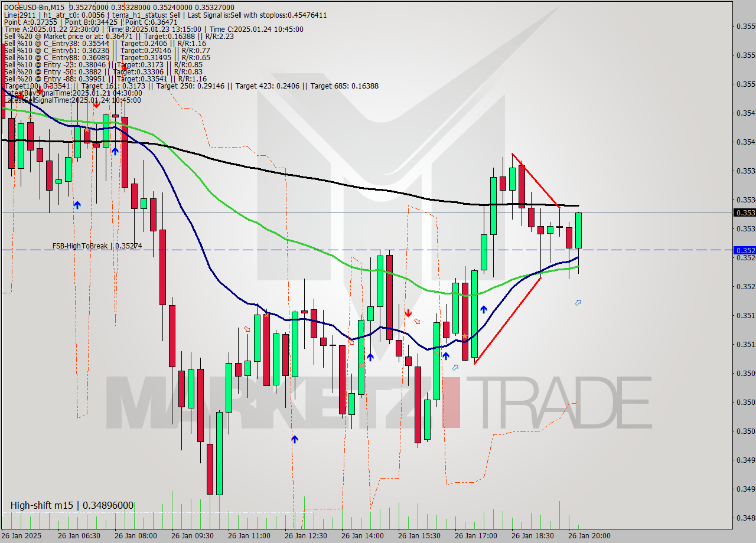
Task: Select the line starting 'Line:2911 | h1_atr_c0'
Action: click(165, 15)
